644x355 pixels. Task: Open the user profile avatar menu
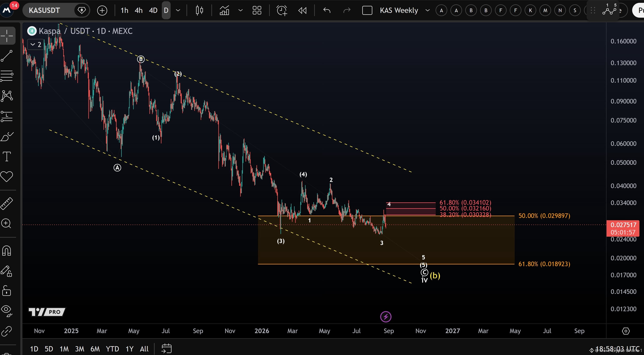point(7,10)
